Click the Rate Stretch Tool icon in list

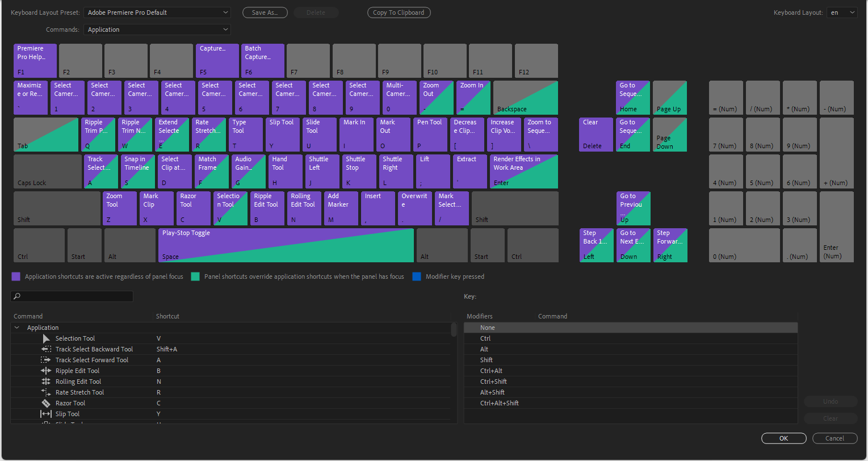tap(47, 392)
